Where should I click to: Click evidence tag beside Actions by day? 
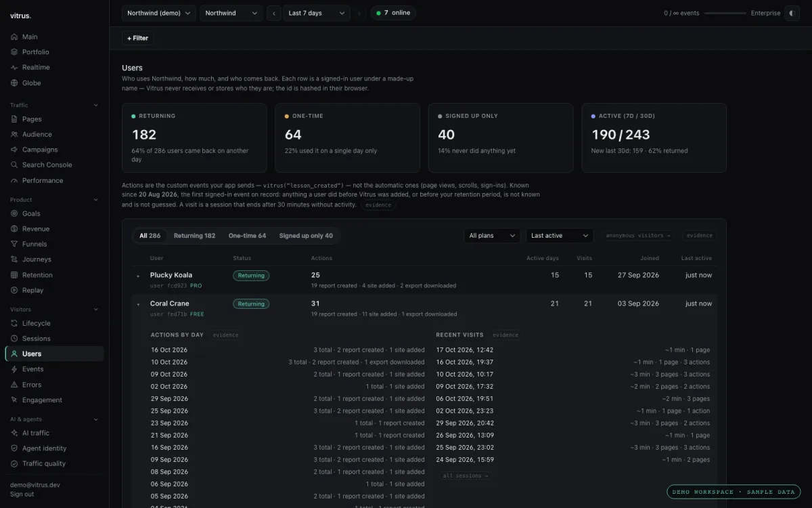(x=225, y=335)
